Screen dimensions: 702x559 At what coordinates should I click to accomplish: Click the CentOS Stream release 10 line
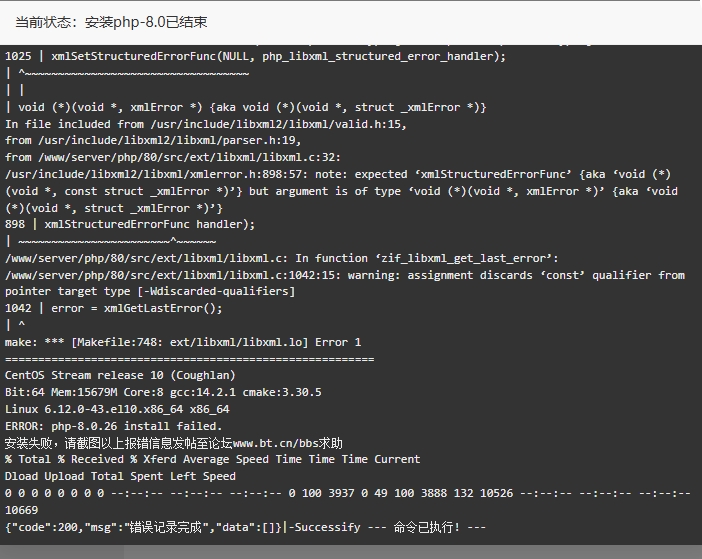pos(120,375)
